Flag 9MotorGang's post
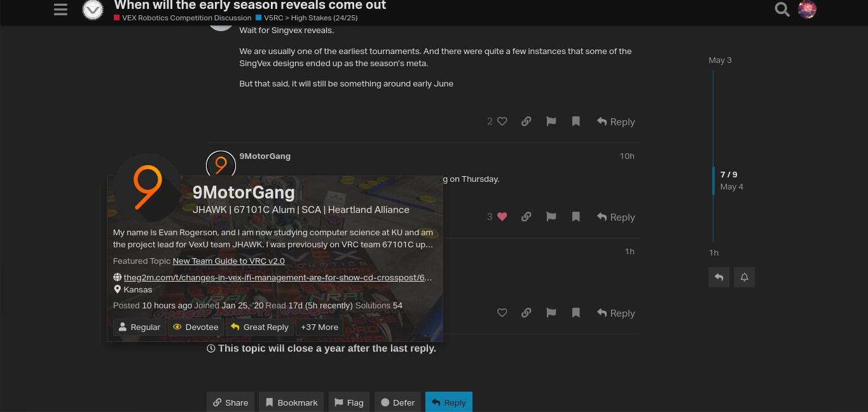This screenshot has height=412, width=868. tap(551, 217)
